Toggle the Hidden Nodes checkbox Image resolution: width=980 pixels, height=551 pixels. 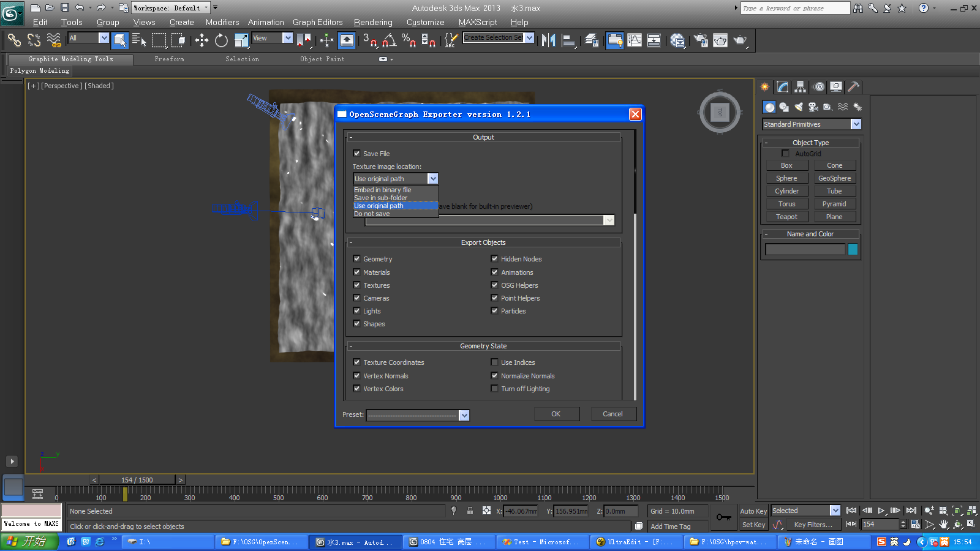[x=494, y=258]
